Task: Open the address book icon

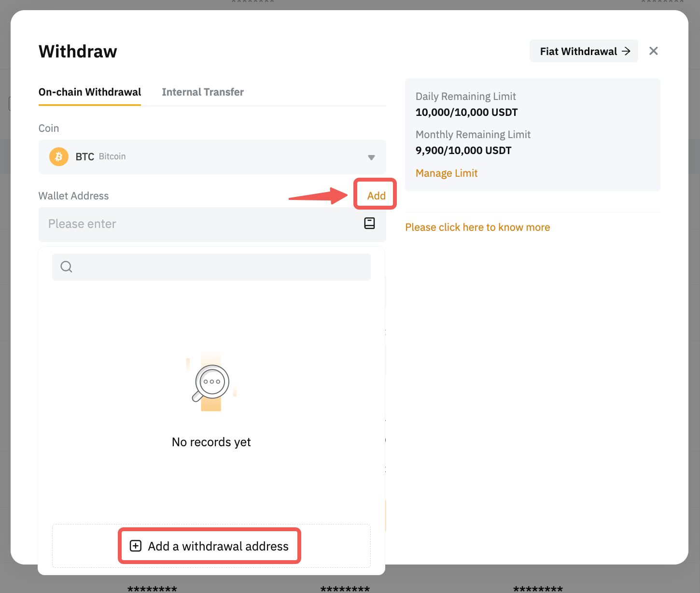Action: pyautogui.click(x=369, y=223)
